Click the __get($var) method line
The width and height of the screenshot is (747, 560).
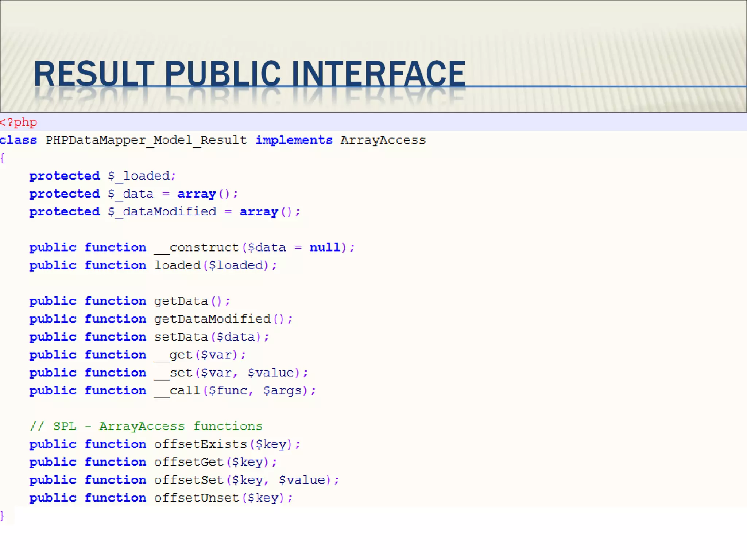click(x=138, y=355)
